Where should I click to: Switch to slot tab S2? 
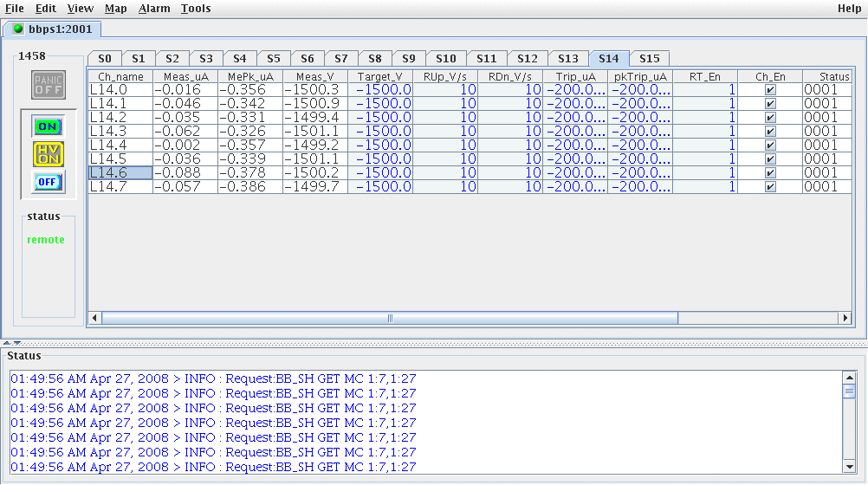pos(172,59)
